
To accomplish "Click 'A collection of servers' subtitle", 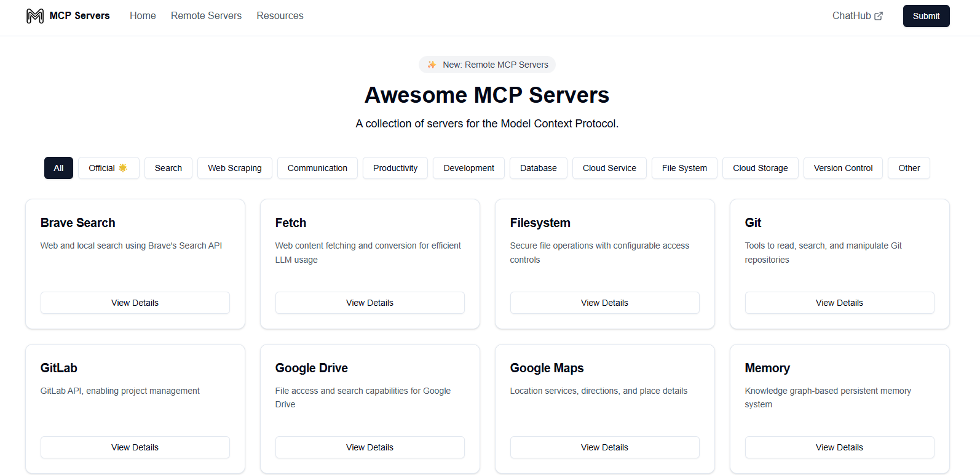I will (x=487, y=124).
